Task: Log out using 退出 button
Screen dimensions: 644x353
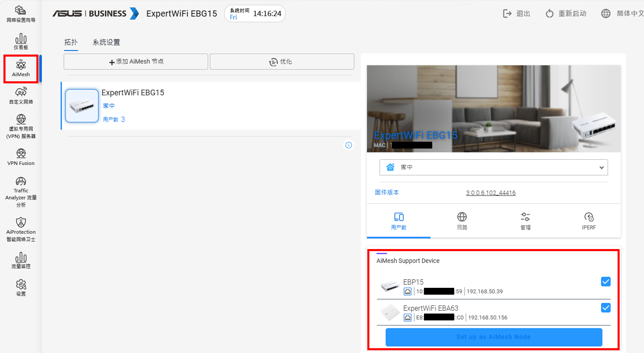Action: tap(516, 13)
